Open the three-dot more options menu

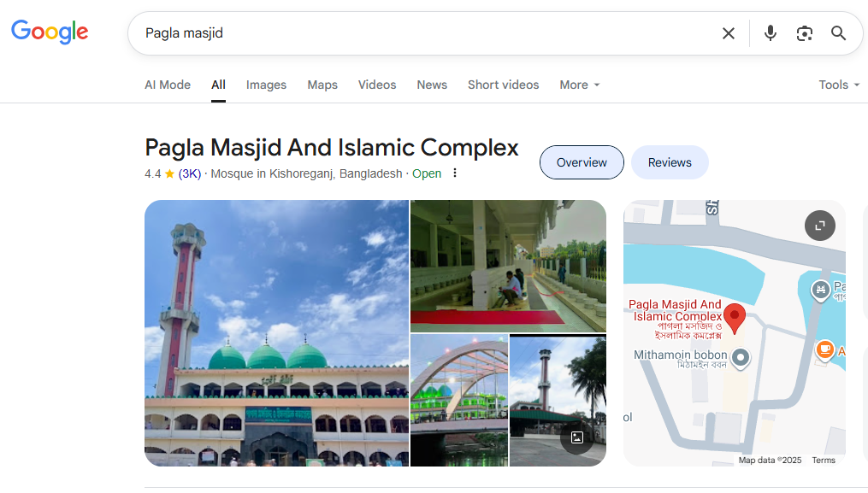(x=455, y=173)
